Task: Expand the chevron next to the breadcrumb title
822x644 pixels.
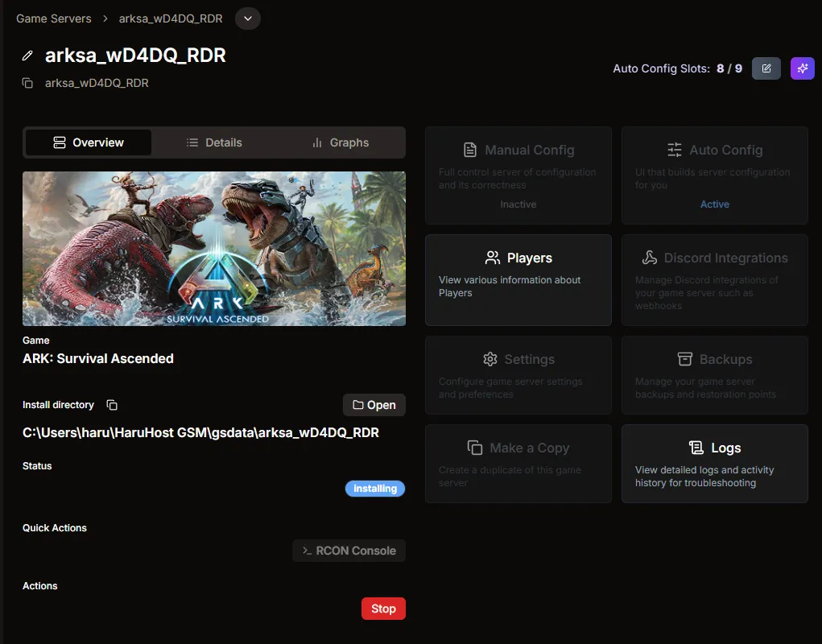Action: (x=247, y=18)
